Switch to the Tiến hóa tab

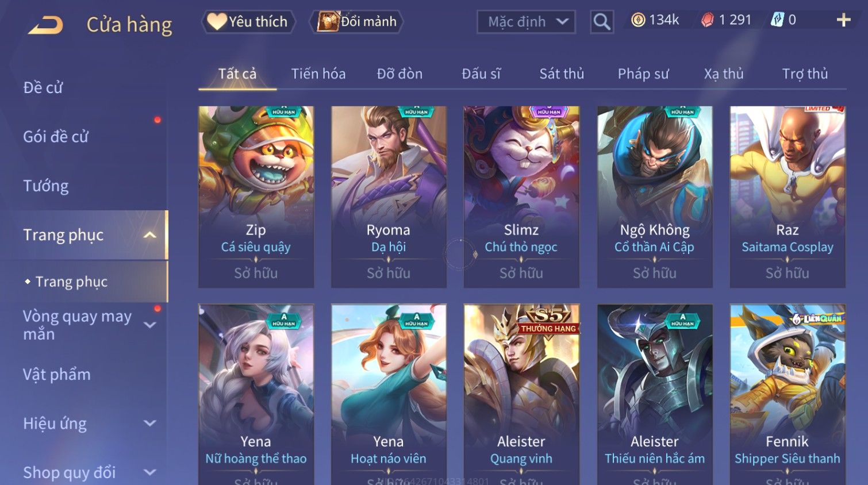tap(318, 74)
